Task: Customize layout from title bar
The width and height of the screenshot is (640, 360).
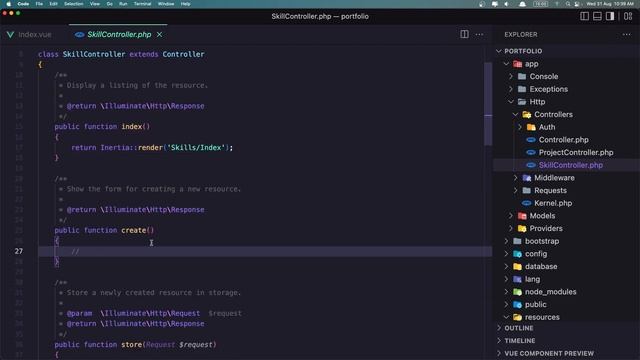Action: [628, 16]
